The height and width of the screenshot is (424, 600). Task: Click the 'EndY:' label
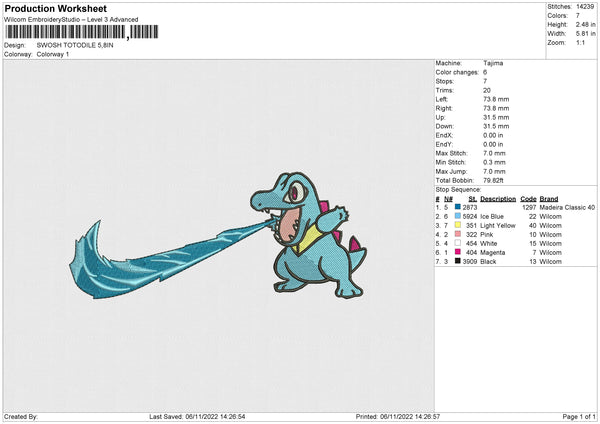pos(444,144)
